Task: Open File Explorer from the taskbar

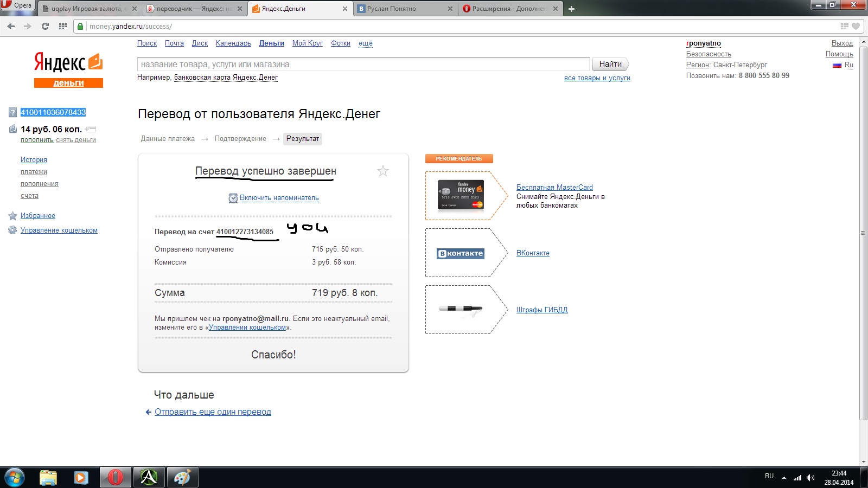Action: tap(48, 477)
